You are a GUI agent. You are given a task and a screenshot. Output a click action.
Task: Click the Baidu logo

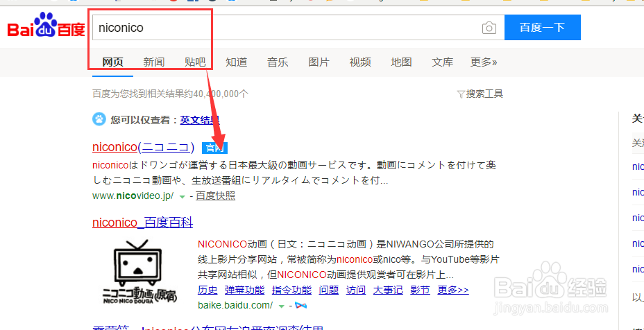46,26
